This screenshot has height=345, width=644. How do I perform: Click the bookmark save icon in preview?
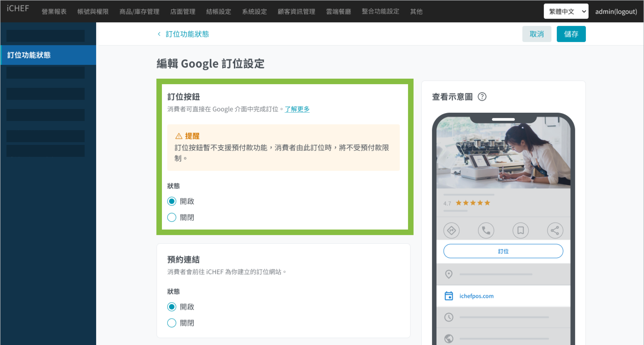click(x=520, y=230)
